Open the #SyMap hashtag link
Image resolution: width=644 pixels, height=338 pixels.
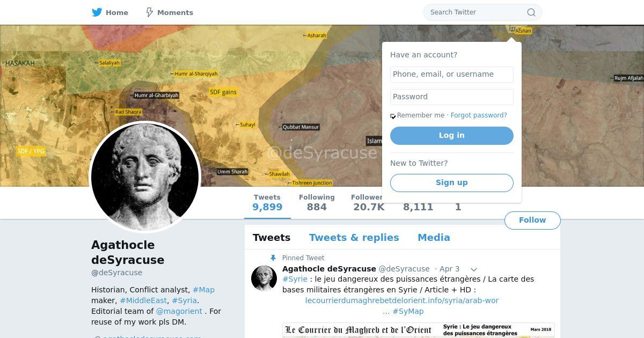pos(408,311)
